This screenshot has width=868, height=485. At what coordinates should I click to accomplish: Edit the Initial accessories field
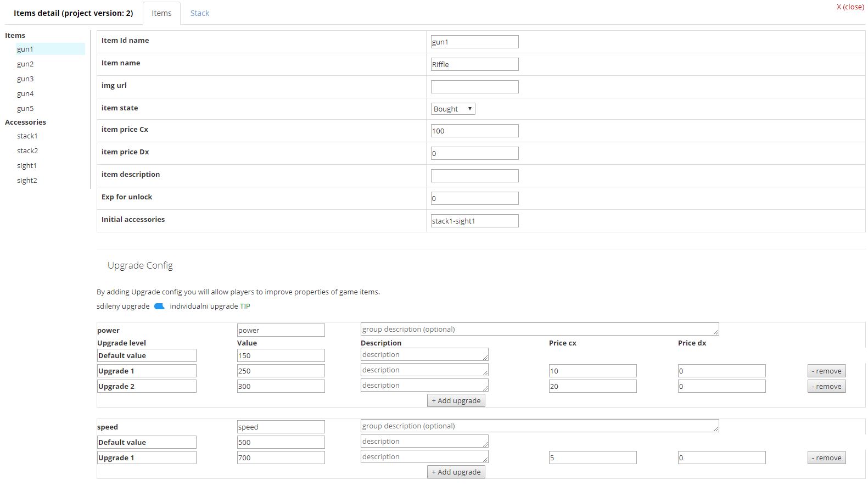474,221
